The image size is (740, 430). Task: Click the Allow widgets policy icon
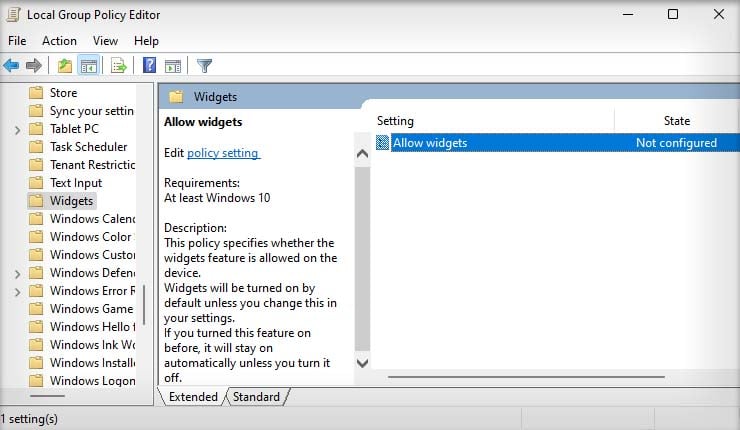[x=382, y=143]
